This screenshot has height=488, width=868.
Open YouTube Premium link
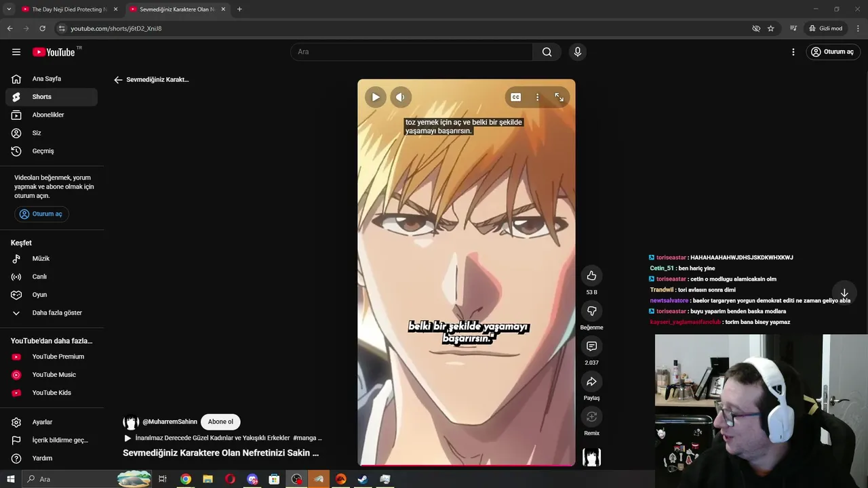[52, 357]
